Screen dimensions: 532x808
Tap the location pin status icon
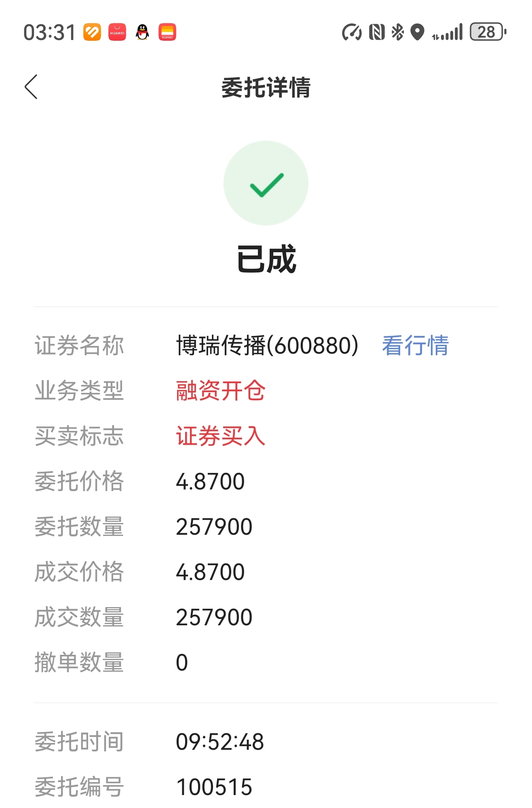[417, 32]
